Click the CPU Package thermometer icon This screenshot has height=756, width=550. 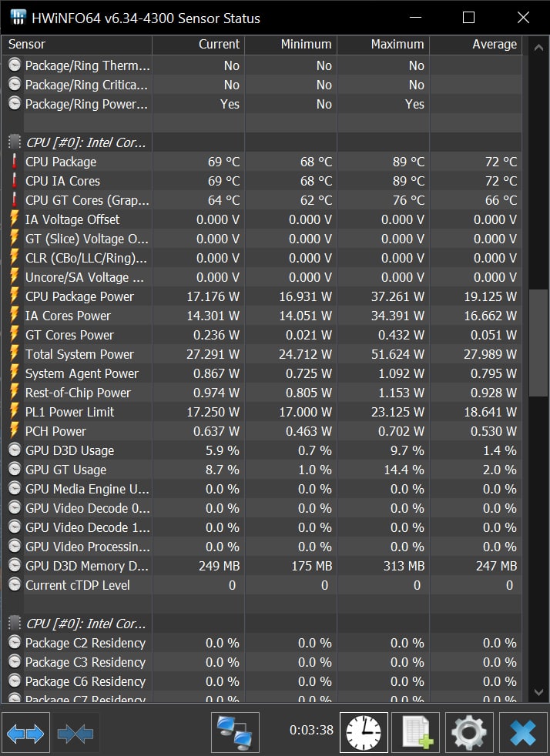click(x=15, y=162)
